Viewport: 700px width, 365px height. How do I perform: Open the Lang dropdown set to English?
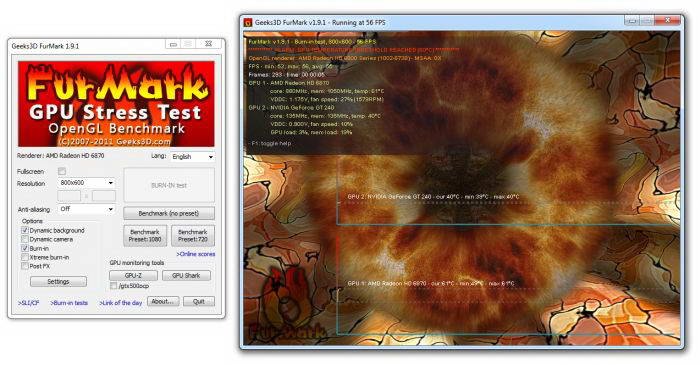click(x=193, y=157)
